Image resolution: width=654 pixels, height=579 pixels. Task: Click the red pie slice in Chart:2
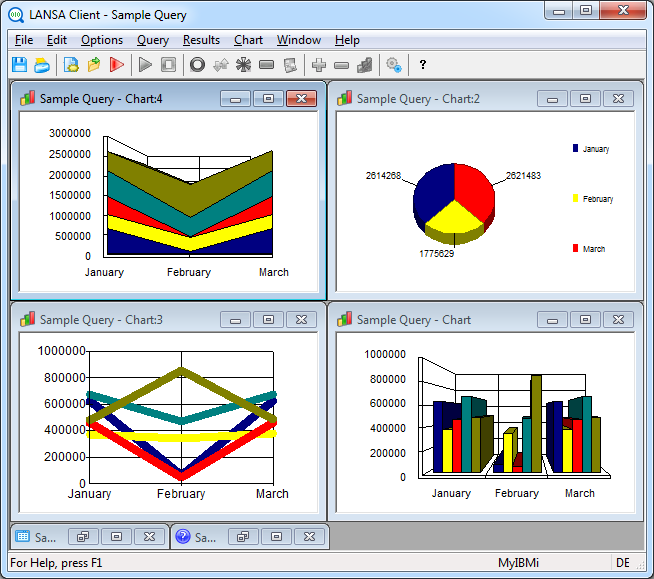tap(473, 190)
